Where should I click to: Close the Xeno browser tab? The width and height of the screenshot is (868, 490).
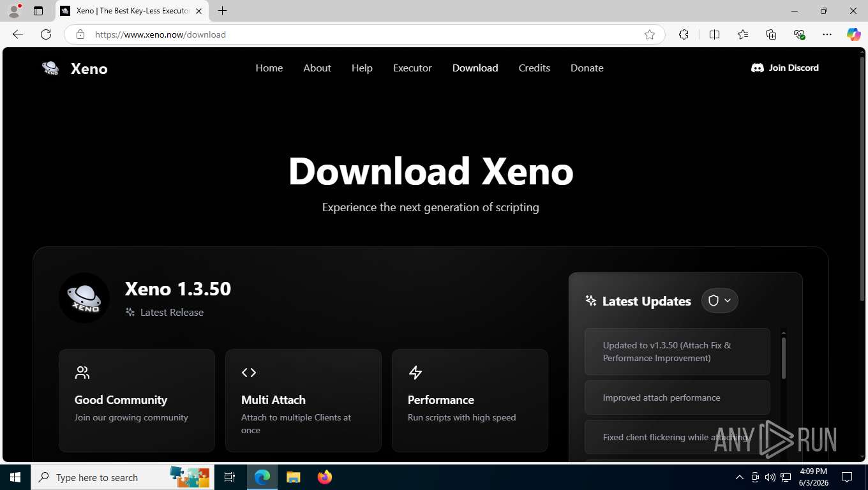click(x=198, y=11)
